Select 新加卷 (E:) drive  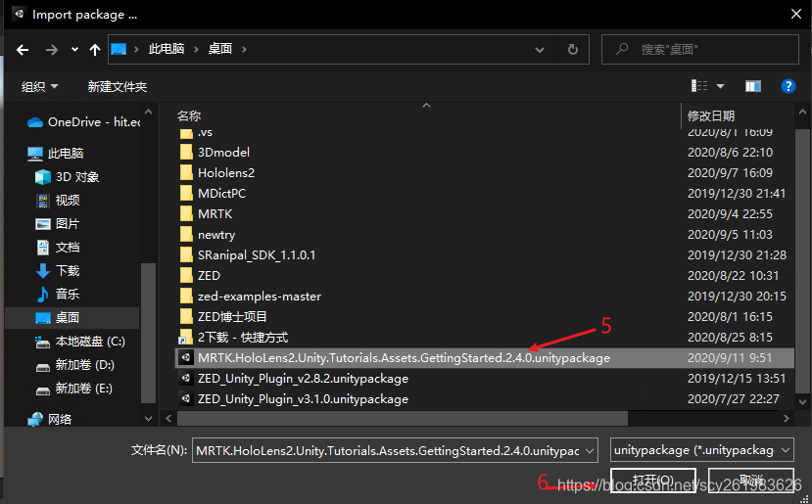pos(73,389)
